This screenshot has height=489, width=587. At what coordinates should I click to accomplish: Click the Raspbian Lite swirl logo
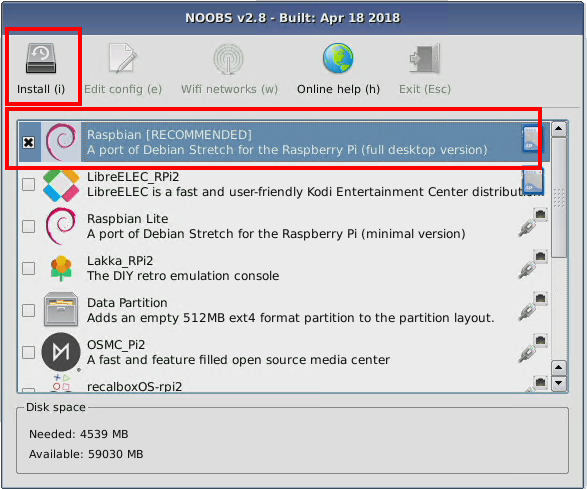(x=61, y=226)
